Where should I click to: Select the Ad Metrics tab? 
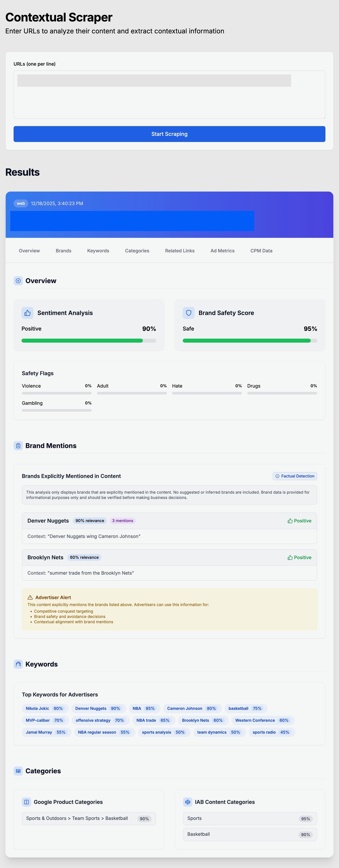(222, 251)
